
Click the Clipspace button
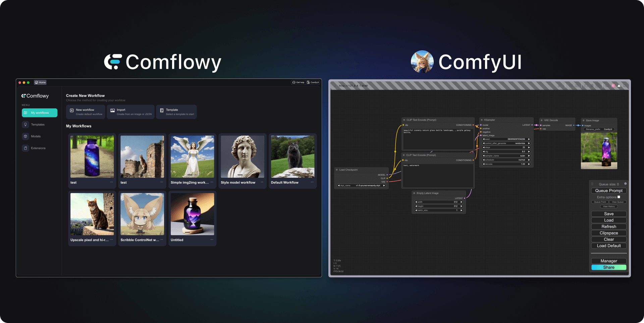click(609, 233)
